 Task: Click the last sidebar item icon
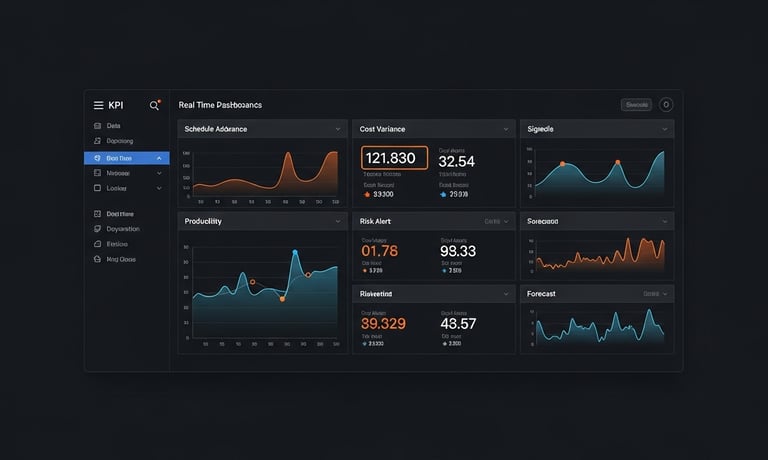[97, 259]
